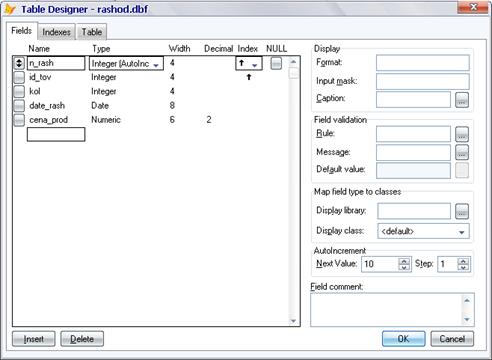
Task: Select the row button beside date_rash
Action: (x=19, y=106)
